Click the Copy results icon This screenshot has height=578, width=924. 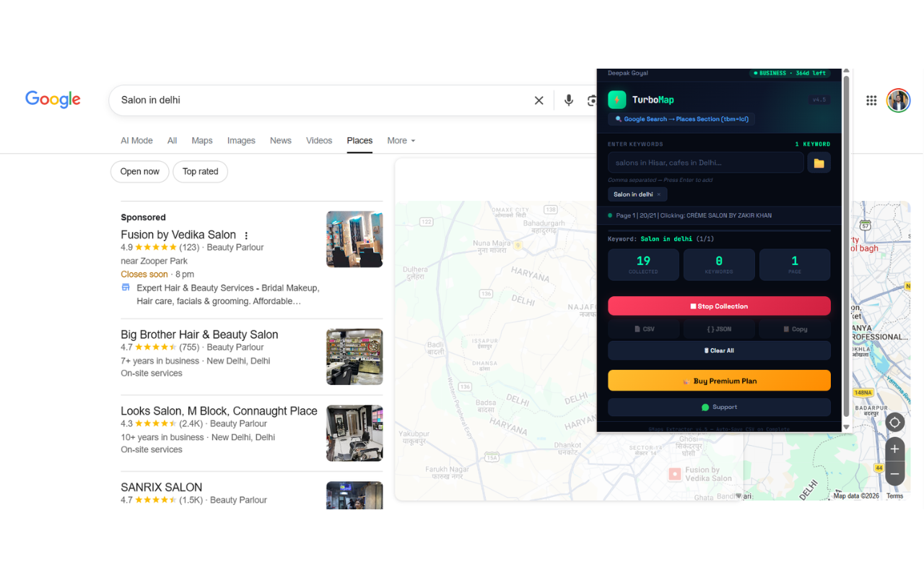coord(786,329)
